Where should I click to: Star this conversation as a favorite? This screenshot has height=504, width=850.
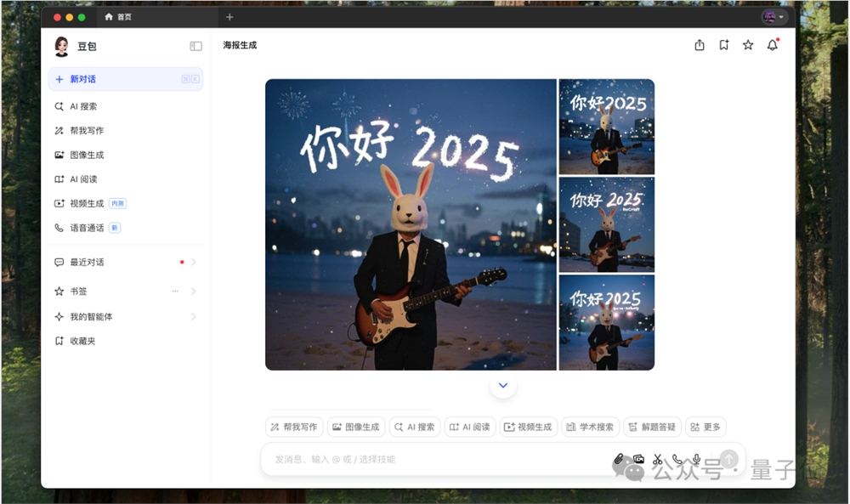coord(747,45)
